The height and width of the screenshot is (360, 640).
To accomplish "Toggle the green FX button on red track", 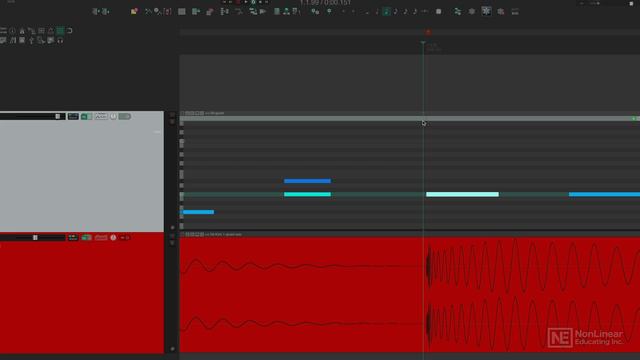I will 86,238.
